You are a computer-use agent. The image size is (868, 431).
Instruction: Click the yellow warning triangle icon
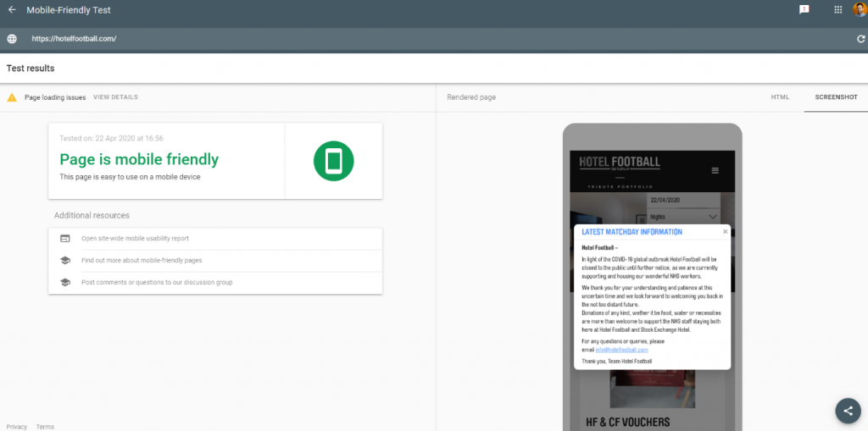[12, 97]
